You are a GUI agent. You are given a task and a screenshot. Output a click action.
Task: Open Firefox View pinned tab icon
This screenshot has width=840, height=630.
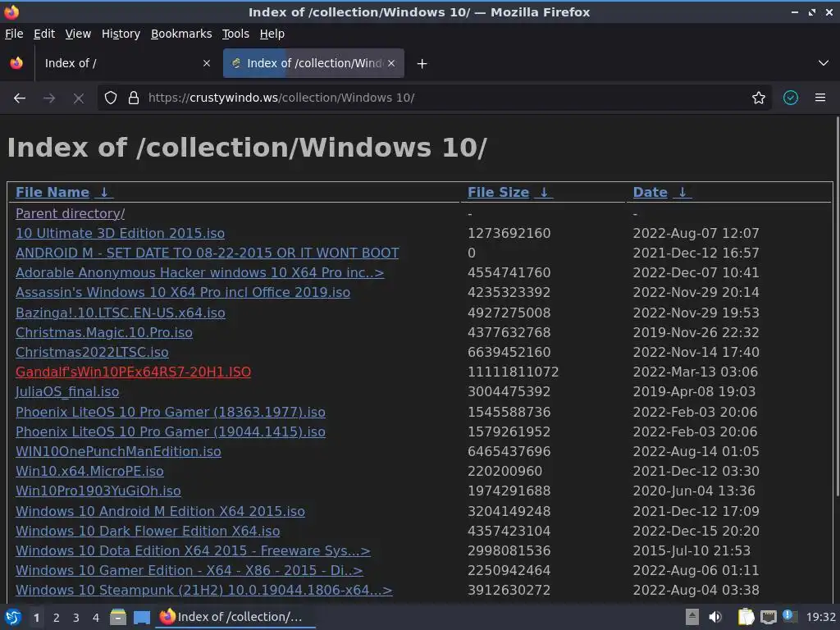point(16,63)
